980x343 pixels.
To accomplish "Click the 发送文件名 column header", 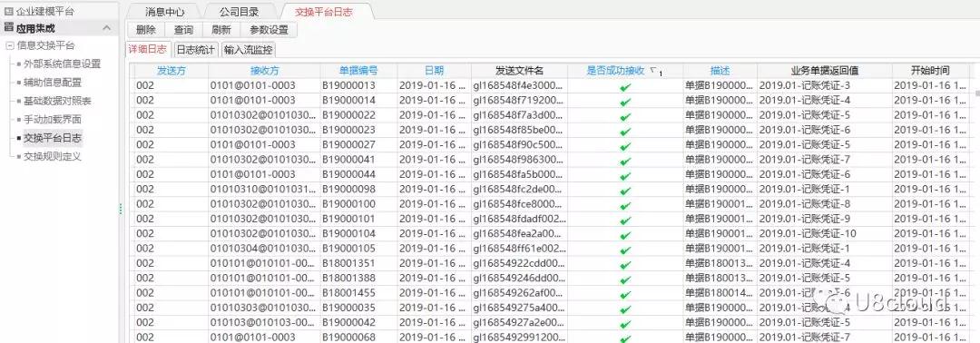I will tap(519, 71).
